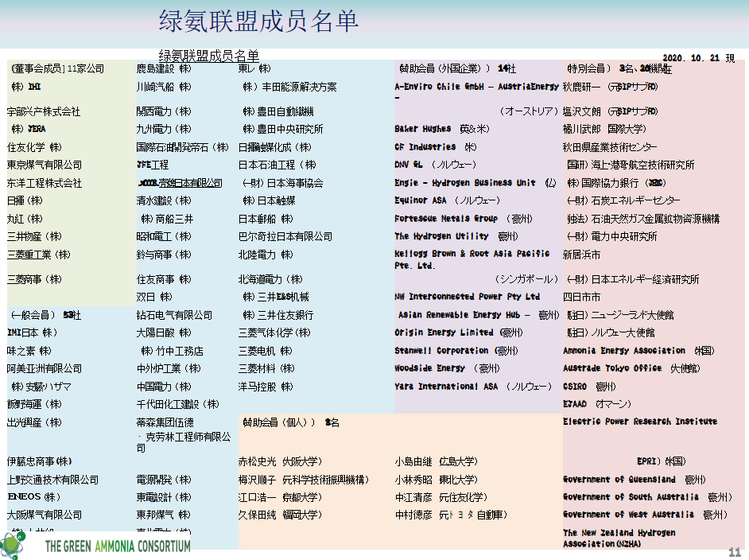Click the entry Stanwell Corporation

441,351
